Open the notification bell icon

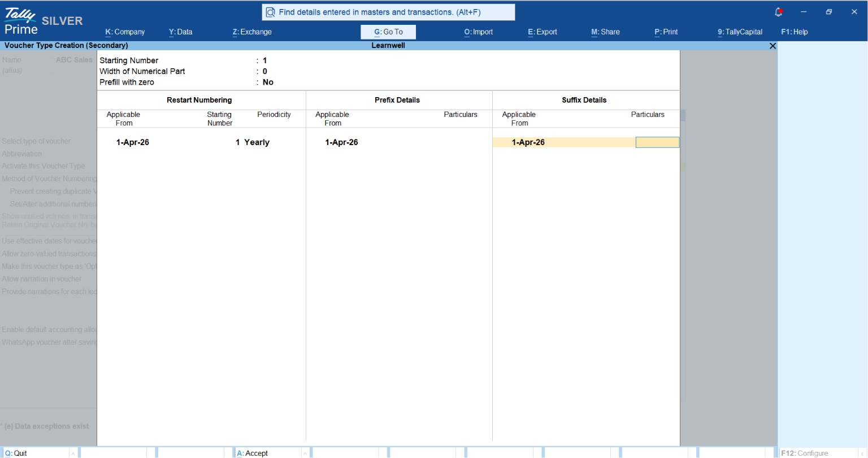[779, 12]
